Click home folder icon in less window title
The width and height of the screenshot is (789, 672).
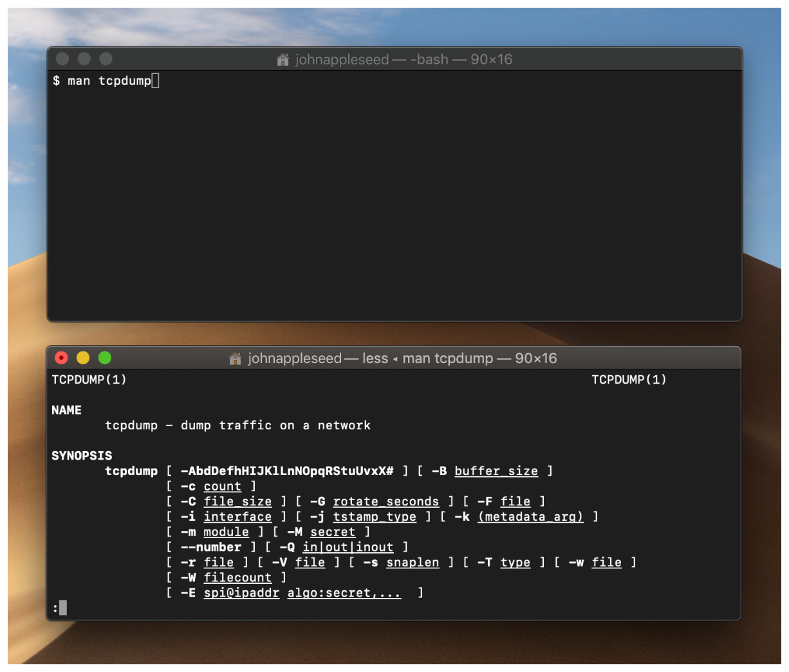tap(236, 359)
